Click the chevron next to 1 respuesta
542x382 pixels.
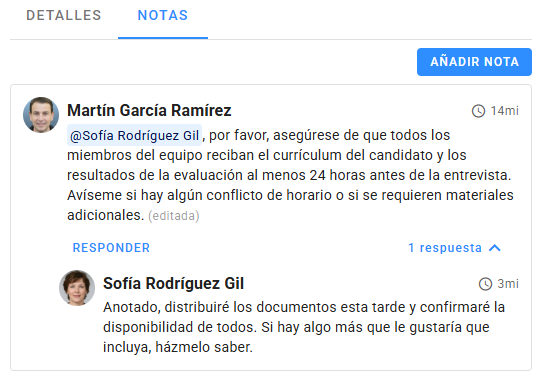tap(495, 248)
